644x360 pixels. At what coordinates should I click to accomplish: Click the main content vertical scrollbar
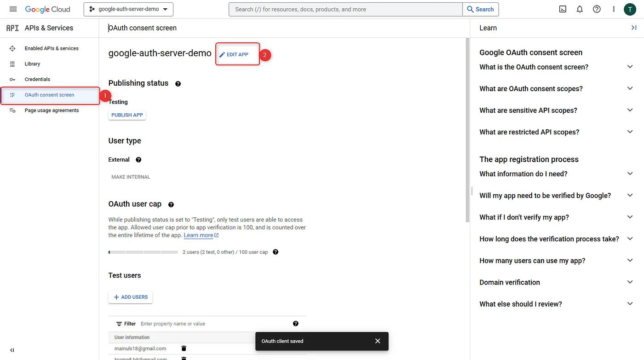pyautogui.click(x=467, y=130)
